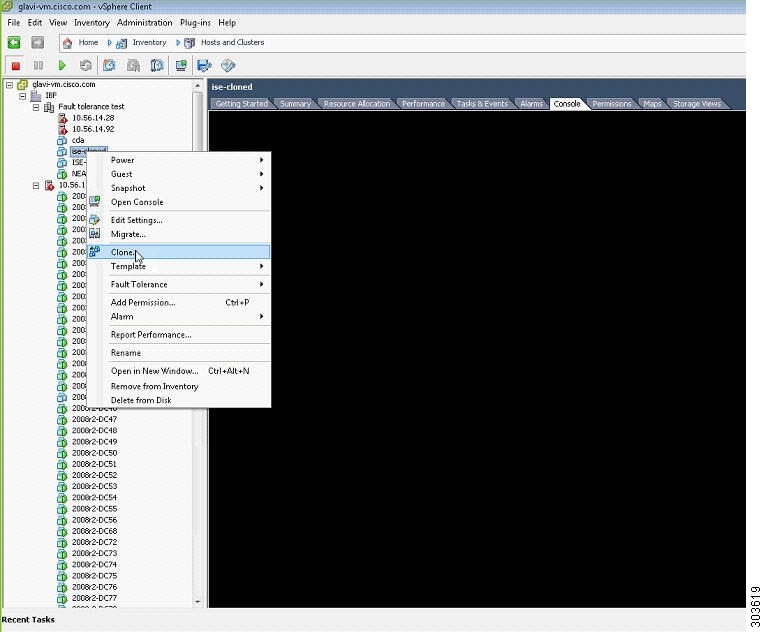The width and height of the screenshot is (761, 632).
Task: Click the Inventory icon in breadcrumb
Action: click(x=121, y=43)
